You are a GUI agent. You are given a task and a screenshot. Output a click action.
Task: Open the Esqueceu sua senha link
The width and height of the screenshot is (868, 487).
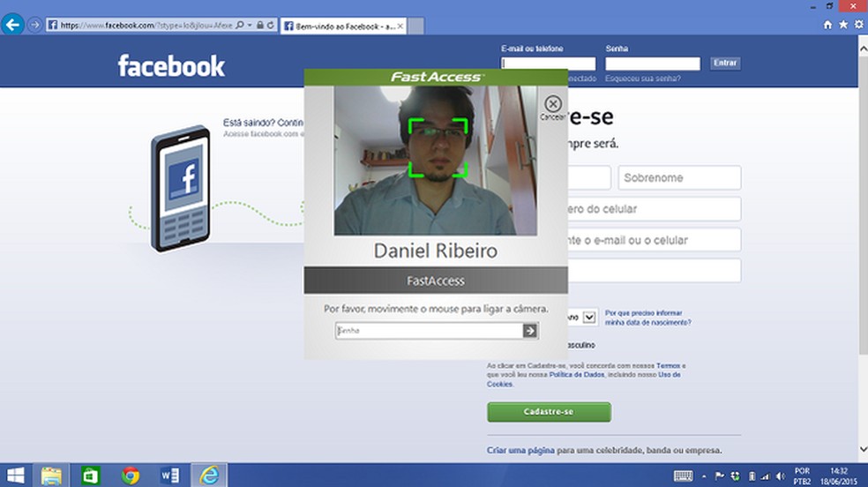point(643,79)
